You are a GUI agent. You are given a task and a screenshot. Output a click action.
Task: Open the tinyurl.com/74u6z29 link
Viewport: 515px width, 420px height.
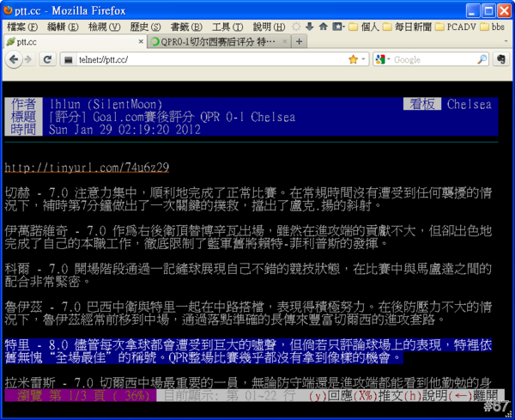(87, 167)
